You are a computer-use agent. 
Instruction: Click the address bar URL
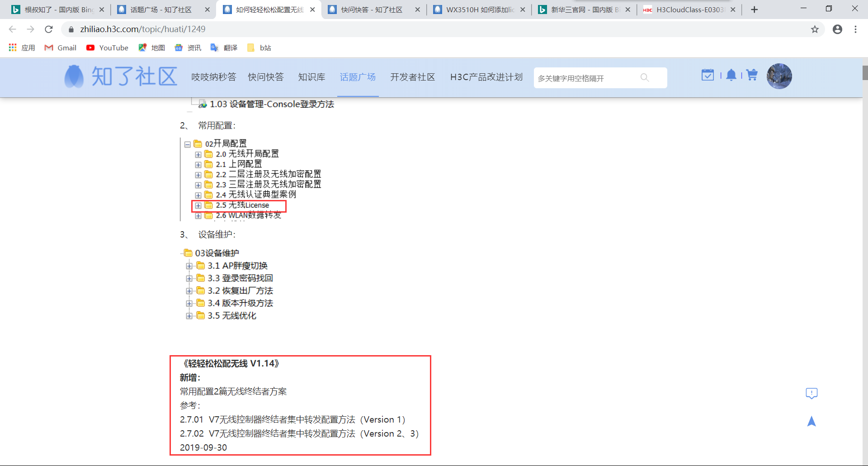click(143, 29)
